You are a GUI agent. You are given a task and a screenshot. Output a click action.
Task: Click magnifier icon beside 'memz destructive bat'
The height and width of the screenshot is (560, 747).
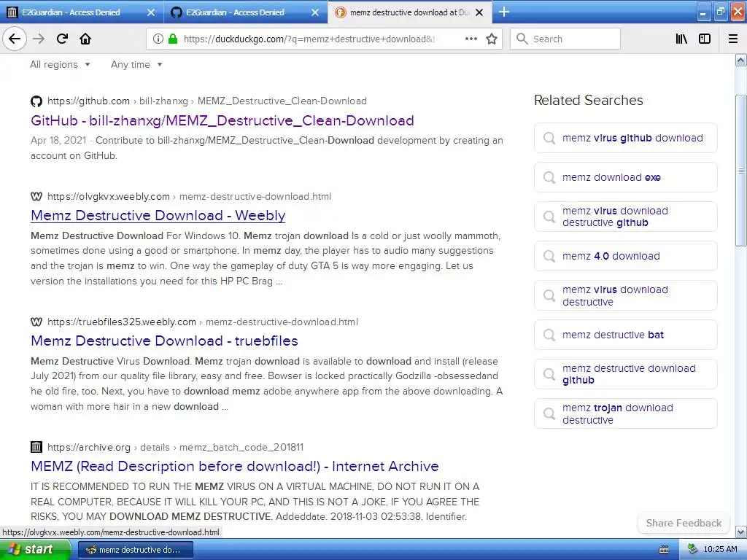[x=549, y=335]
